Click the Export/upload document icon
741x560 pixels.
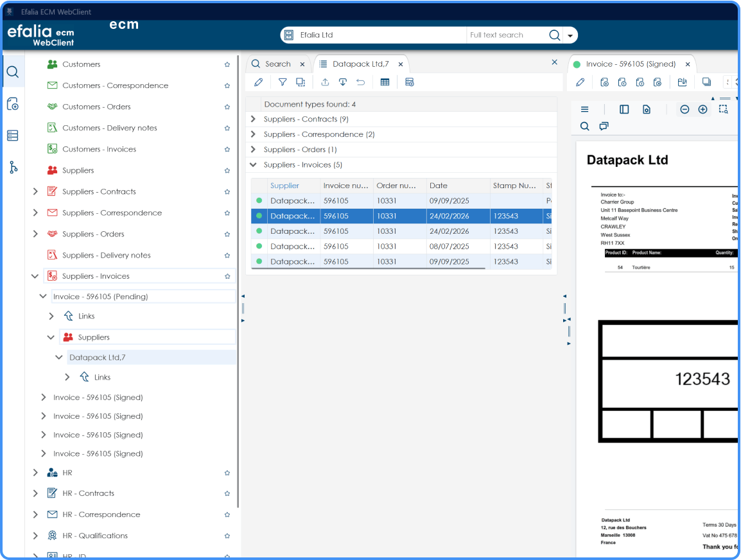[x=324, y=82]
